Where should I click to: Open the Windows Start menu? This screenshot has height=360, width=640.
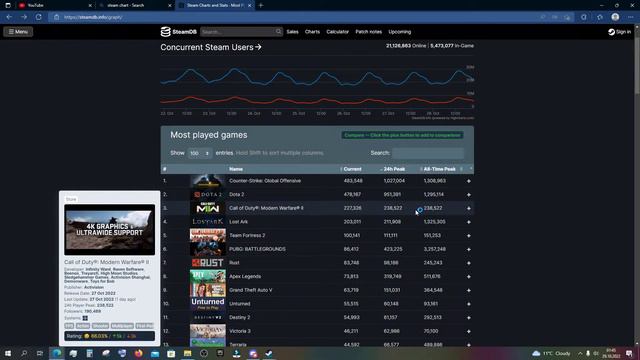(x=8, y=353)
